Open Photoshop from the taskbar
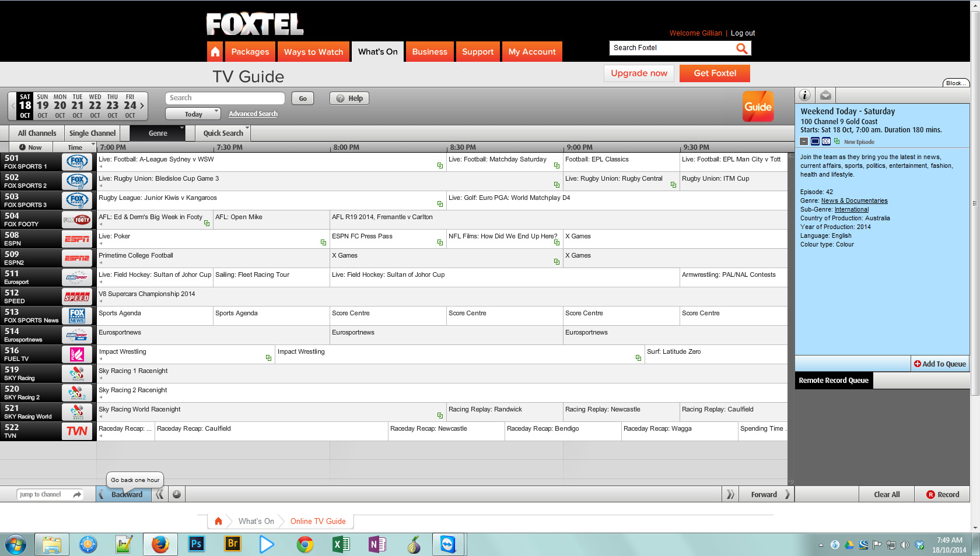 197,544
